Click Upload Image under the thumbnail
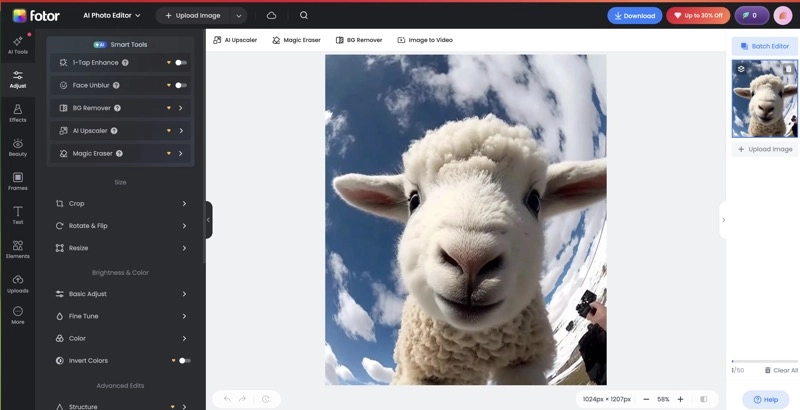The image size is (800, 410). point(764,149)
